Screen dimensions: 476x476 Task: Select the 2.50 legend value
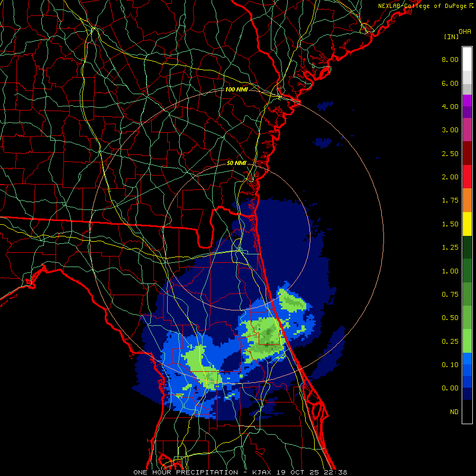(x=450, y=153)
